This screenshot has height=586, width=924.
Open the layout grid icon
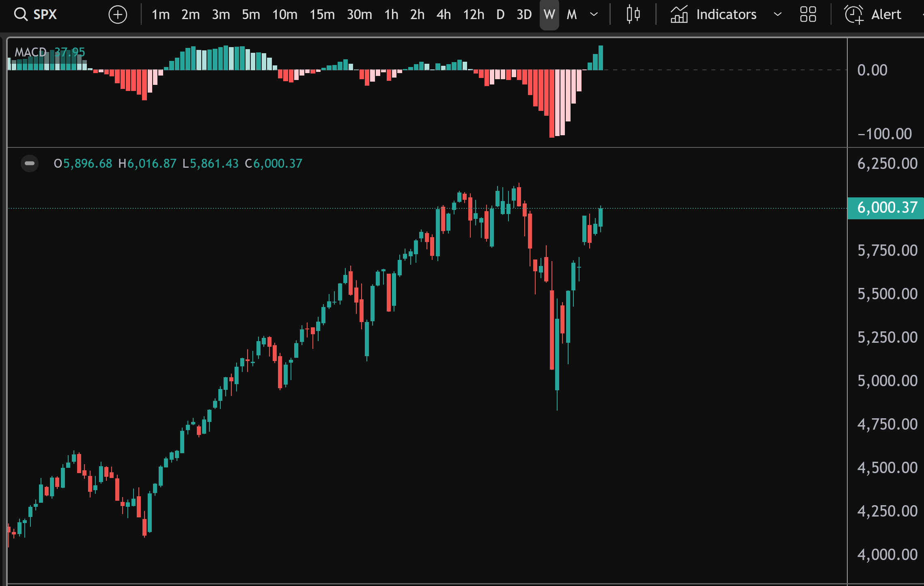tap(808, 15)
